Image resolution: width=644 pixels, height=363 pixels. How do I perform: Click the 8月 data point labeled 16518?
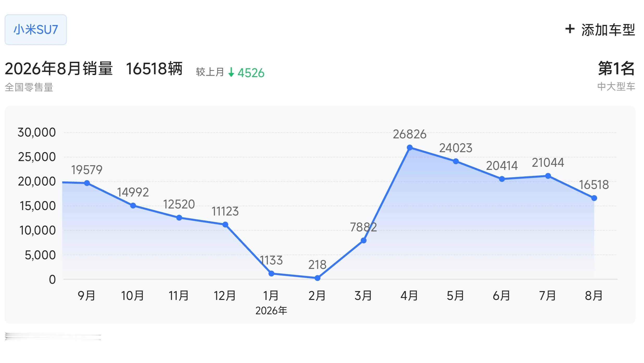point(594,198)
